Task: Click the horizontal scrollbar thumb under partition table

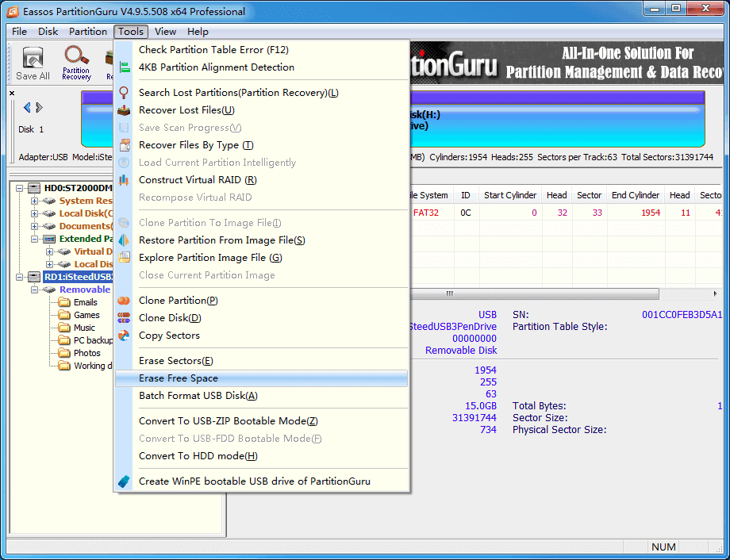Action: pos(535,293)
